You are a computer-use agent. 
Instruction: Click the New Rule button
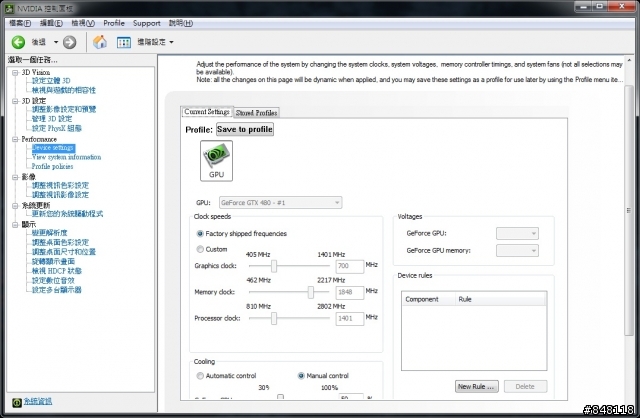[476, 387]
